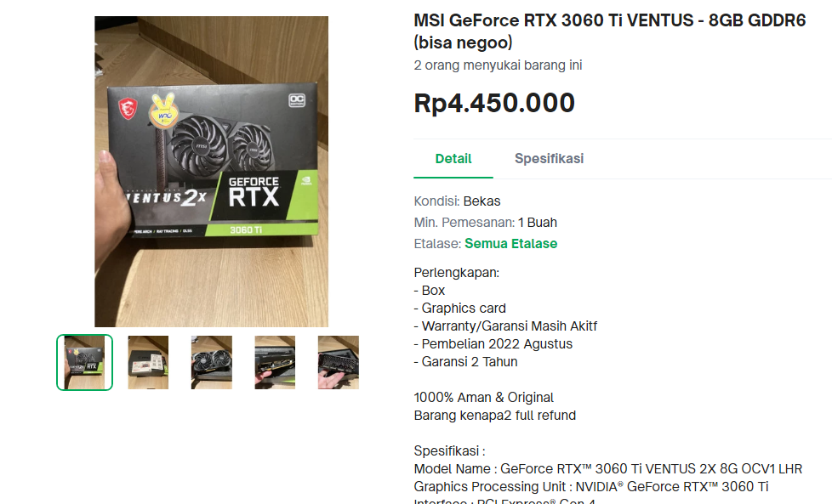View the third thumbnail with dual fans

pos(212,363)
